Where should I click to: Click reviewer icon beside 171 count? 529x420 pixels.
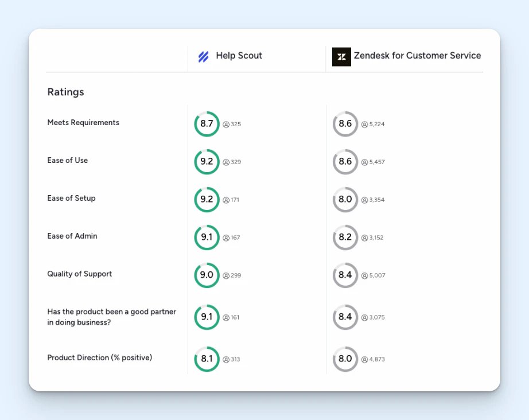tap(226, 200)
